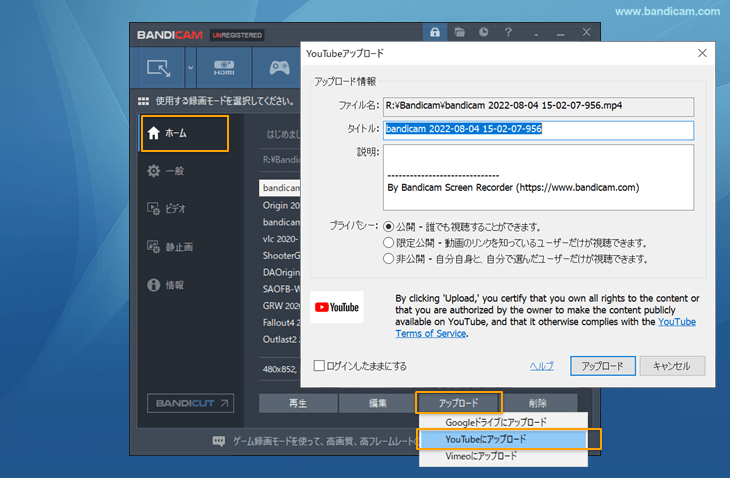Choose Vimeoにアップロード menu item
The image size is (730, 478).
point(503,456)
